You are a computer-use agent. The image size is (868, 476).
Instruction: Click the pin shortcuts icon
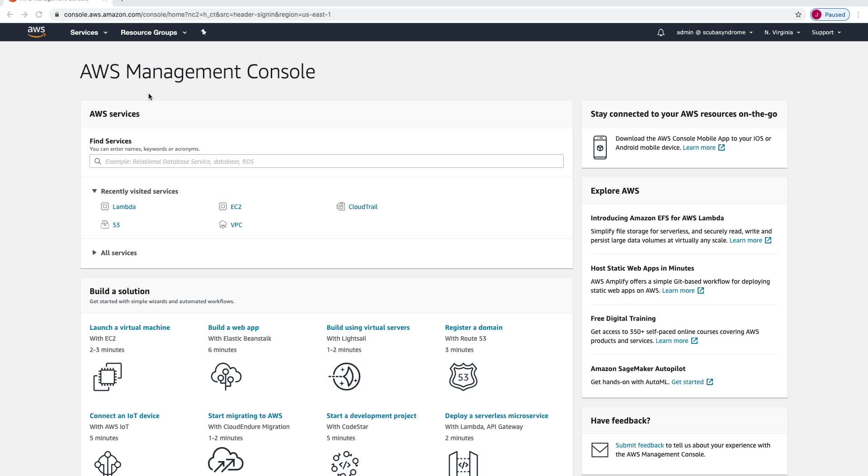tap(203, 32)
